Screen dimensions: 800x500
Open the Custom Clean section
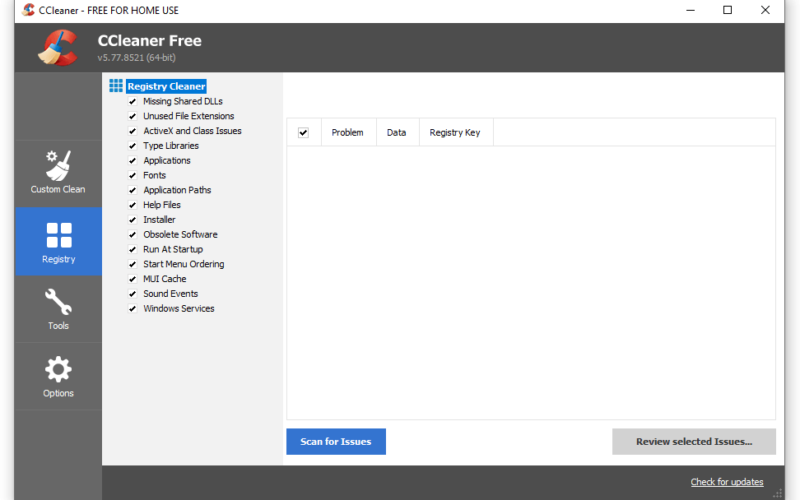[x=58, y=172]
